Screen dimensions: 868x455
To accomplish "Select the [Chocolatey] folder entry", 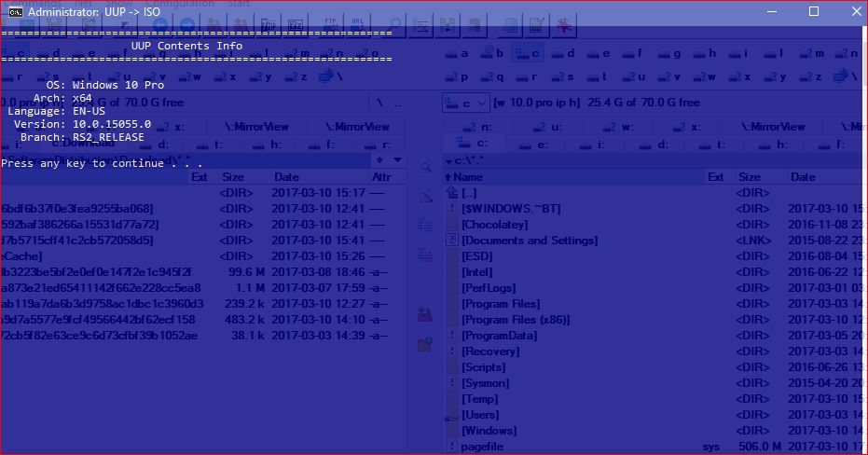I will [495, 225].
